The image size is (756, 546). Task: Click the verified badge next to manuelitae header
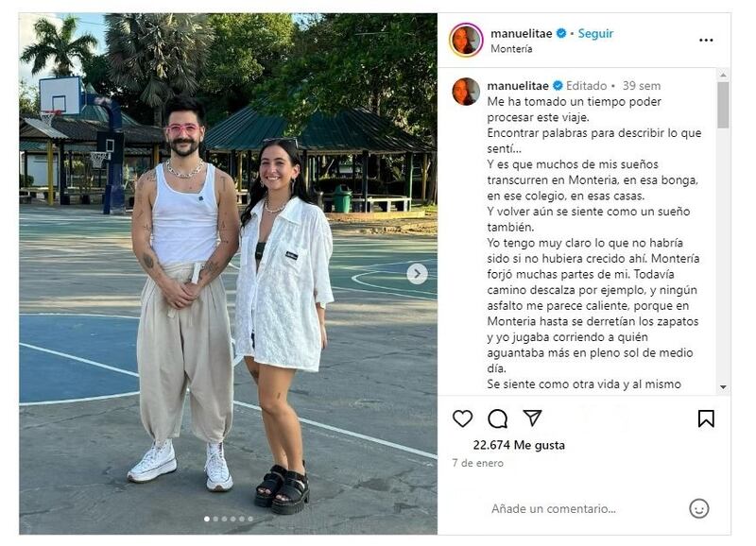point(560,33)
